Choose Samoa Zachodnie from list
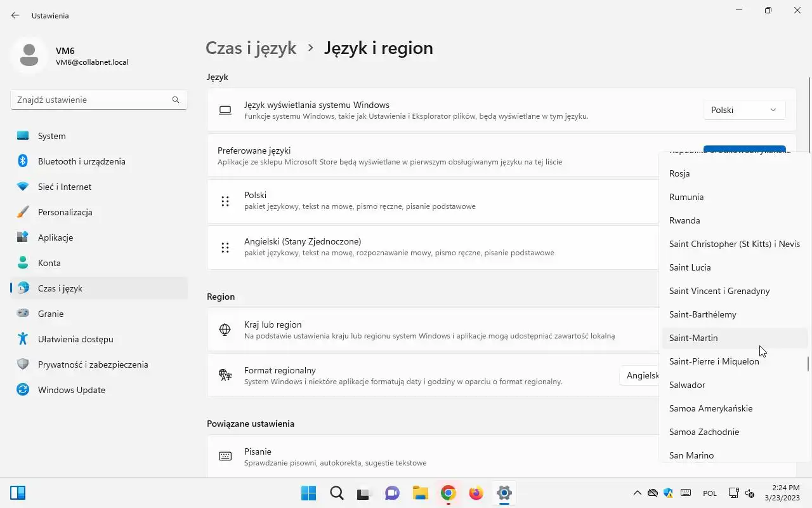Screen dimensions: 812x508 pos(735,432)
